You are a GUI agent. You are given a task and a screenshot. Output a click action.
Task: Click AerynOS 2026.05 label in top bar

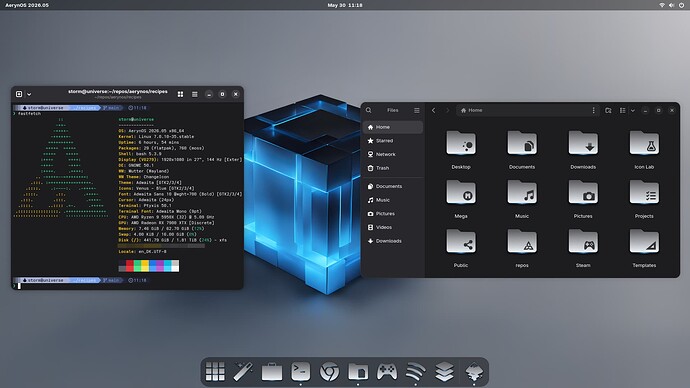[x=27, y=5]
